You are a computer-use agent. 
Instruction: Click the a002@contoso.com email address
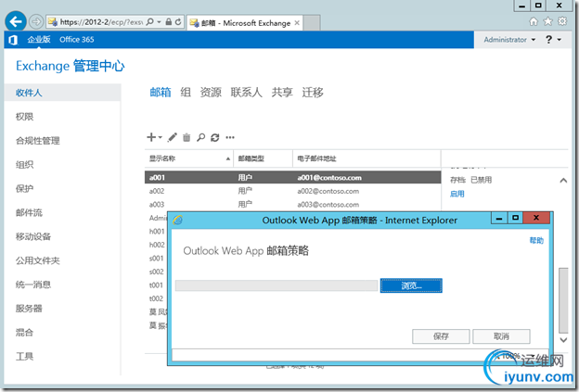(328, 191)
